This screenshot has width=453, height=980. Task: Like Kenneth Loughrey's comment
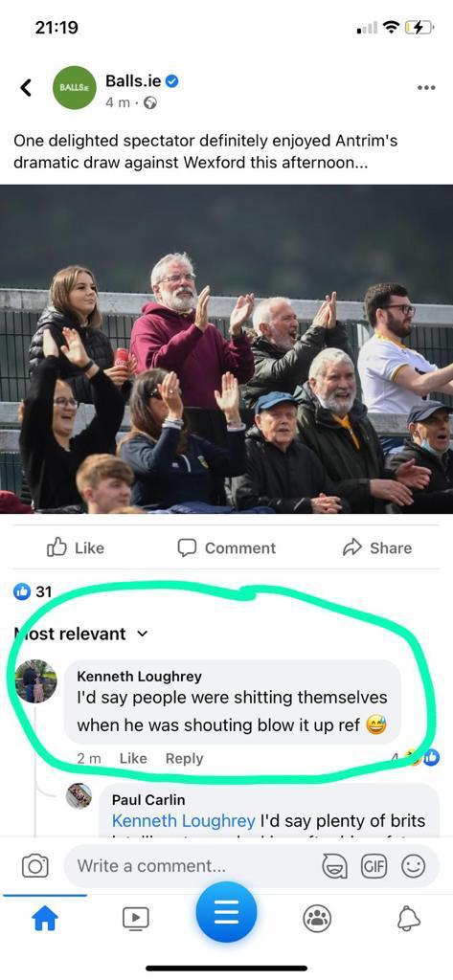[133, 758]
